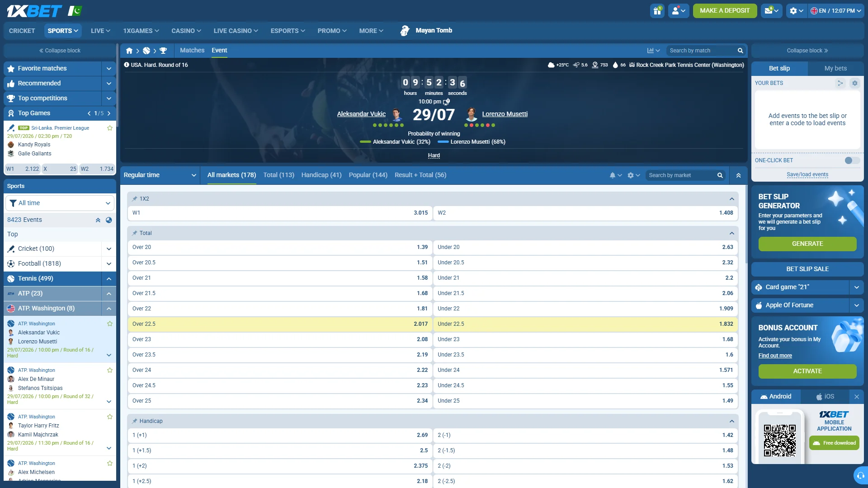Select W1 odds 3.015
Viewport: 868px width, 488px height.
point(280,213)
